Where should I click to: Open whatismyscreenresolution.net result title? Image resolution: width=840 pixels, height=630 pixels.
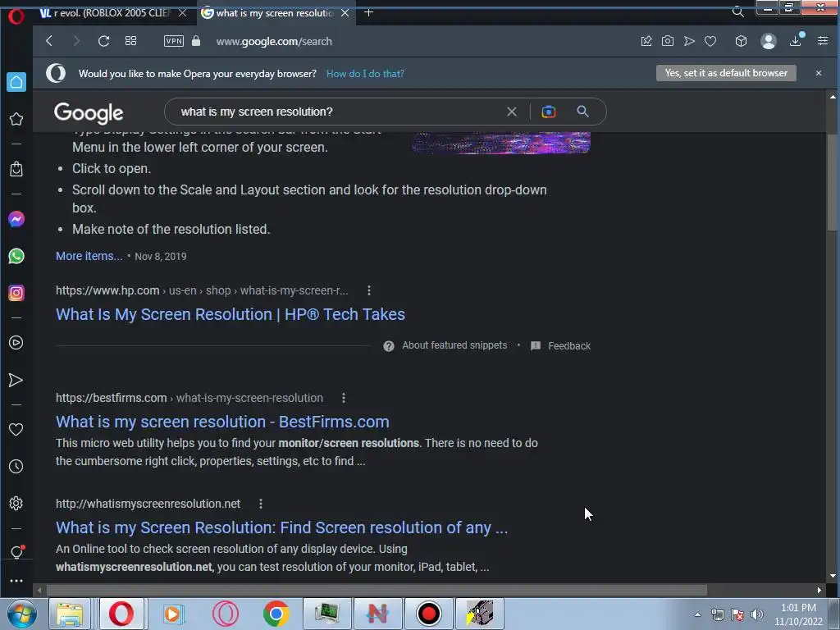tap(282, 527)
